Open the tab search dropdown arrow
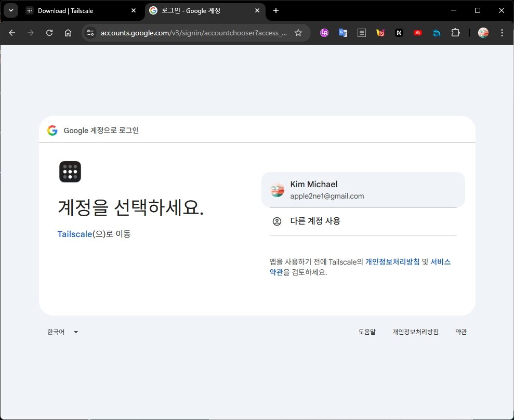 (x=11, y=10)
